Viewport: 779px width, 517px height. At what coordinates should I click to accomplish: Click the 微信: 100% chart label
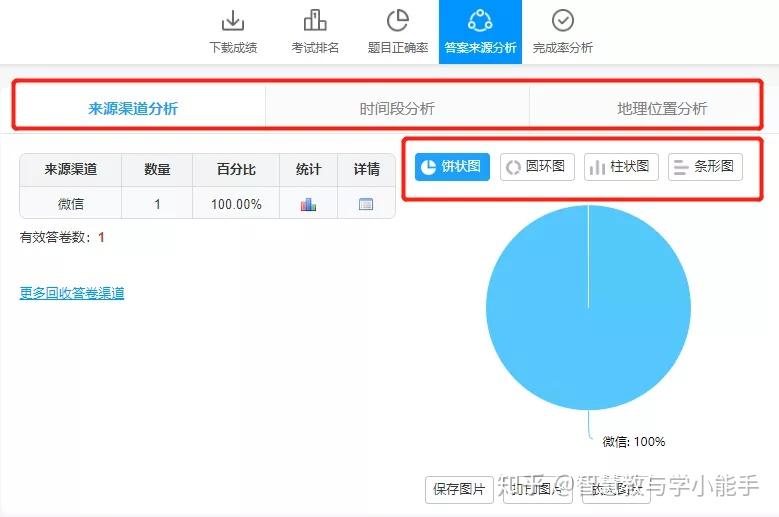(633, 442)
